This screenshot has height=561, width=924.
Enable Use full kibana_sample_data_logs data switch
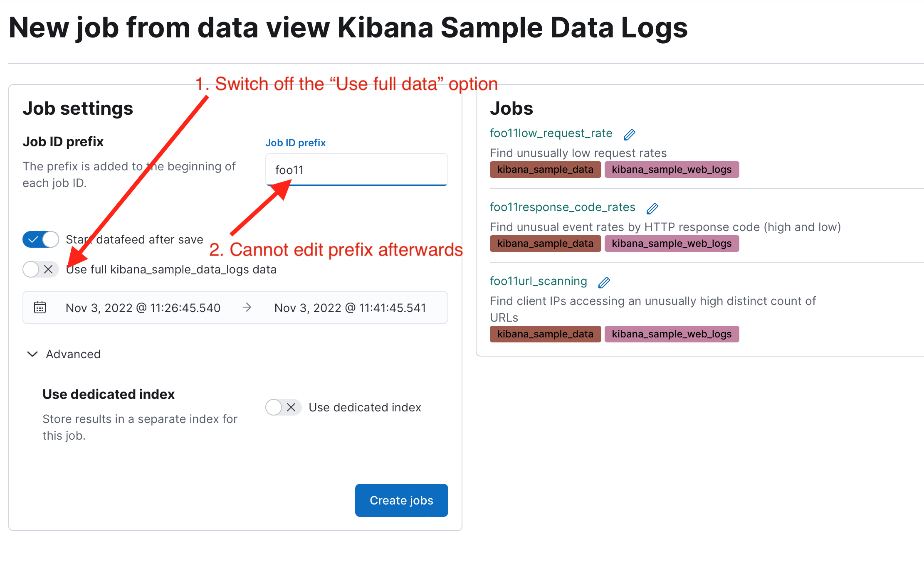point(41,269)
